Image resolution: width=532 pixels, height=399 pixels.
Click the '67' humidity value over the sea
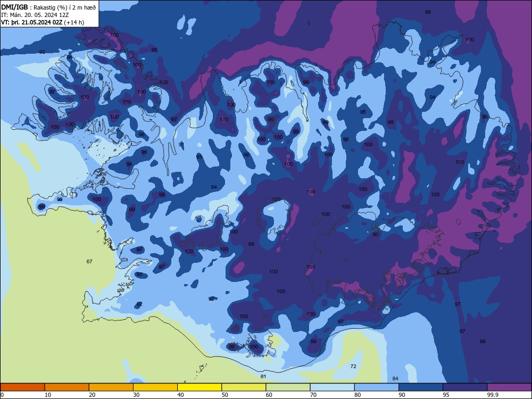click(89, 262)
